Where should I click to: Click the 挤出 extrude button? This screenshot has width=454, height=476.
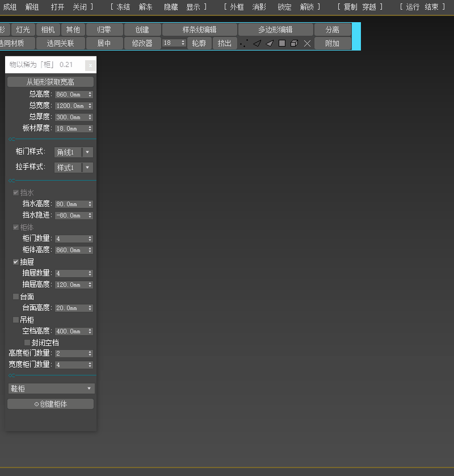click(x=225, y=43)
